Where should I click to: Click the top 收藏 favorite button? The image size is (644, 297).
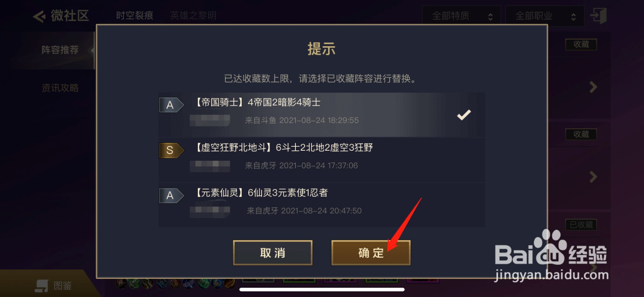(581, 44)
